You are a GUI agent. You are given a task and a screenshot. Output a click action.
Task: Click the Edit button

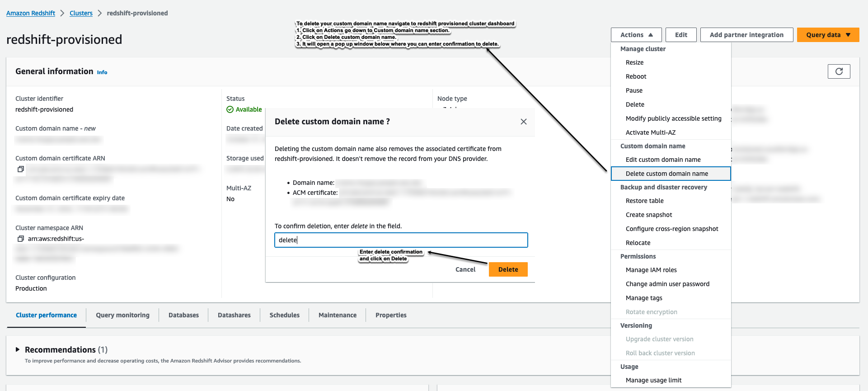[681, 35]
